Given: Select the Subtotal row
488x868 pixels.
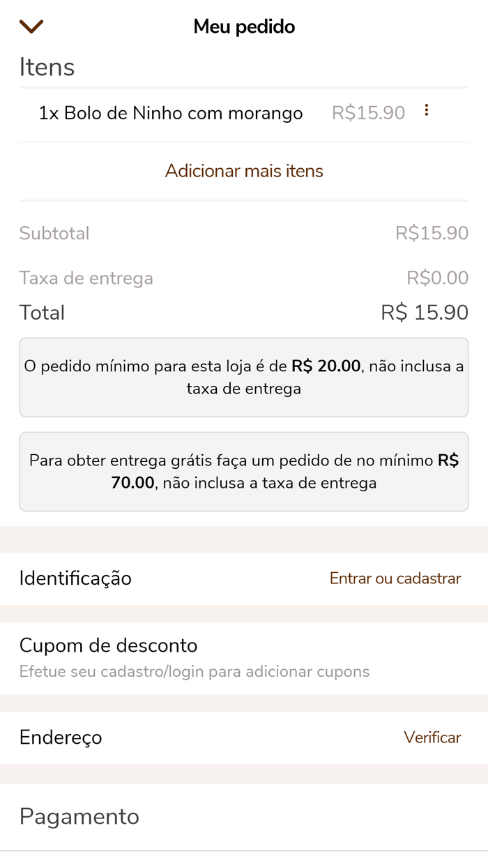Looking at the screenshot, I should [54, 233].
